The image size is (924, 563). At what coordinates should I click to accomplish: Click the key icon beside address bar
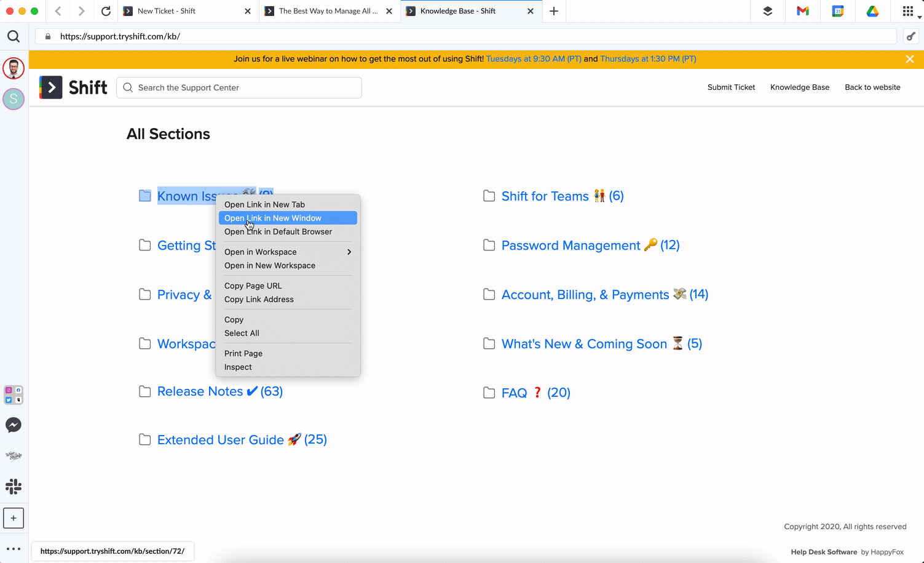(911, 37)
